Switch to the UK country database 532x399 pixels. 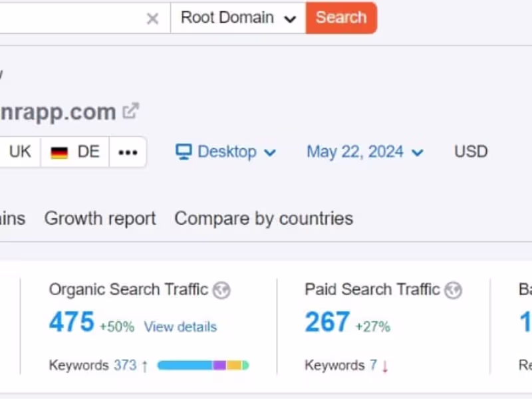pos(20,152)
